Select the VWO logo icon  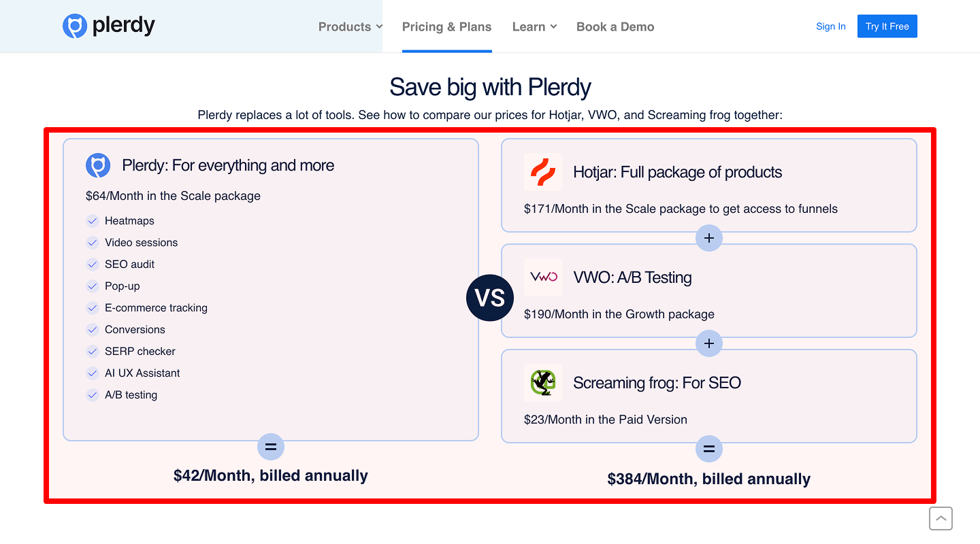point(542,277)
